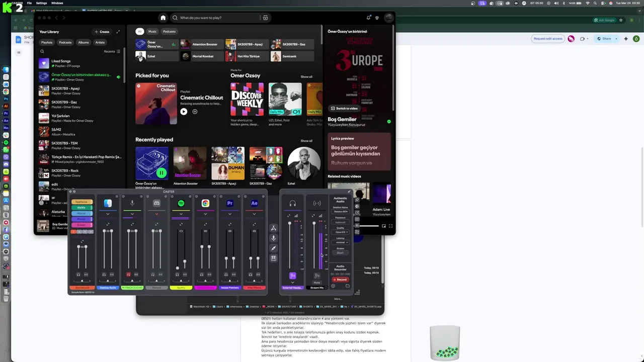Screen dimensions: 644x362
Task: Add a cable device source in Caster
Action: (274, 248)
